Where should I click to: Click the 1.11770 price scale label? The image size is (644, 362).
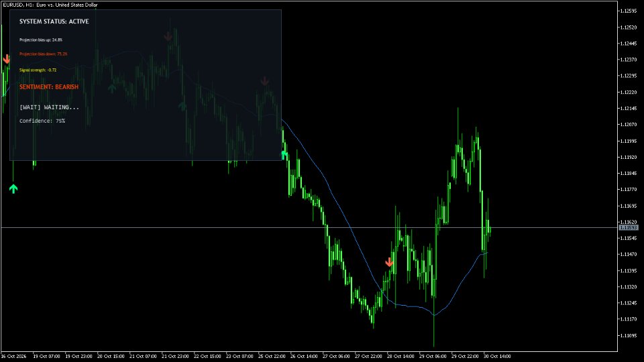[x=628, y=190]
